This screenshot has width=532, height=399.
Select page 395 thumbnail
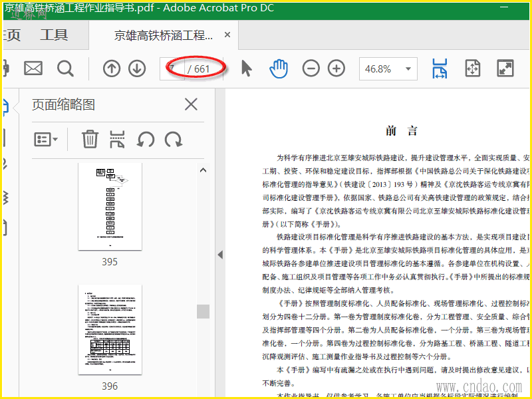pos(110,207)
